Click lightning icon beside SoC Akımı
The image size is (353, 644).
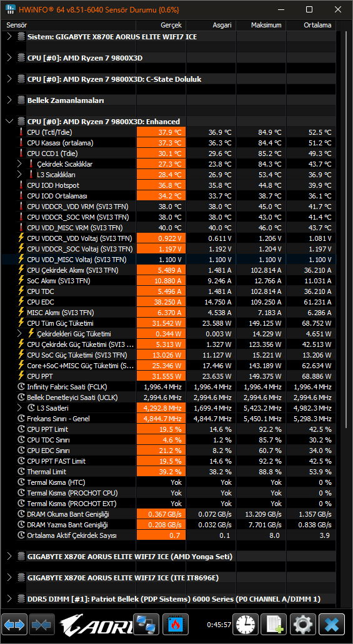[21, 281]
